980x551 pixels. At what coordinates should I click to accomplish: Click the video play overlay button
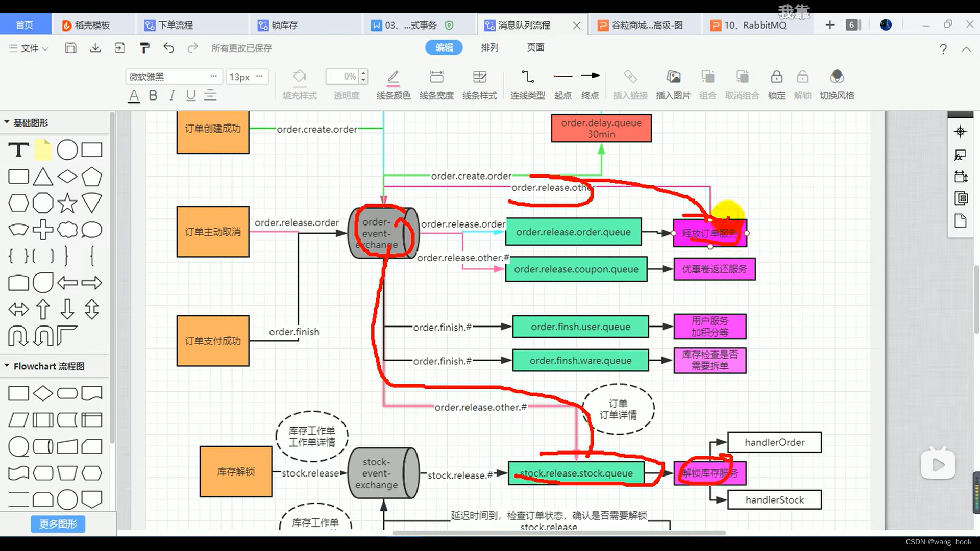(938, 464)
